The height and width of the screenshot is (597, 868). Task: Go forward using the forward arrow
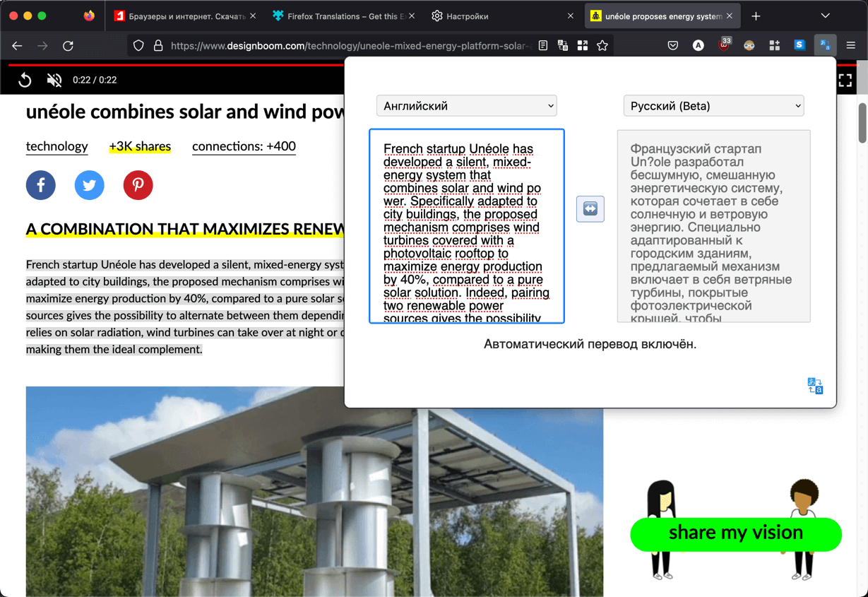click(x=42, y=45)
